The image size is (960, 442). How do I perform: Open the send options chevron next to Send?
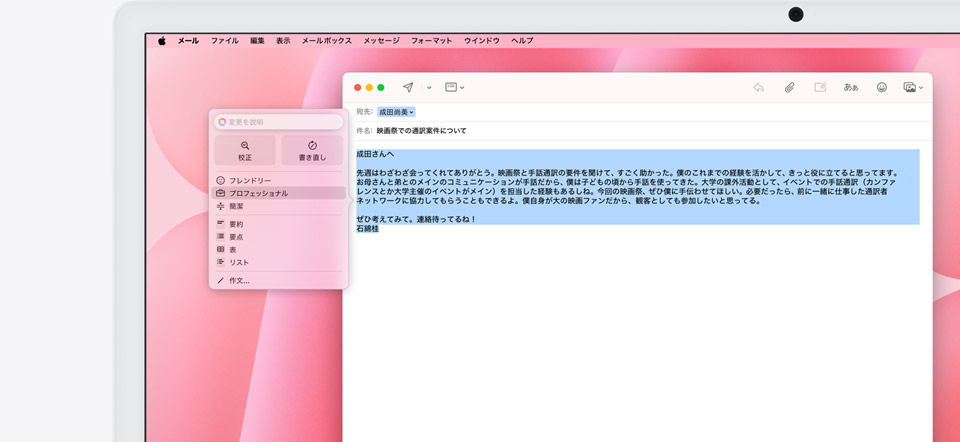pos(429,88)
